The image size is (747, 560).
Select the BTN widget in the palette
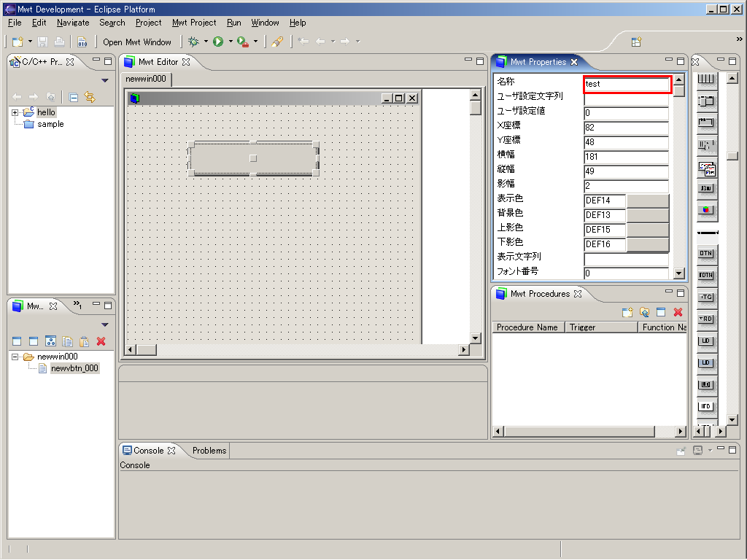tap(705, 253)
